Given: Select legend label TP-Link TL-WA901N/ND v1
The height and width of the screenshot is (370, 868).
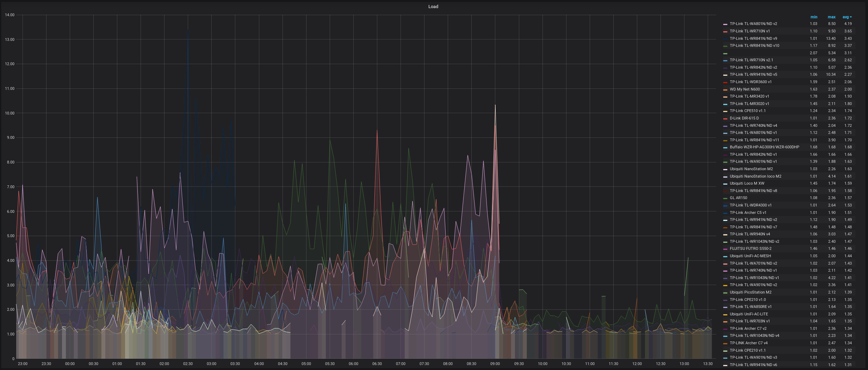Looking at the screenshot, I should click(753, 161).
